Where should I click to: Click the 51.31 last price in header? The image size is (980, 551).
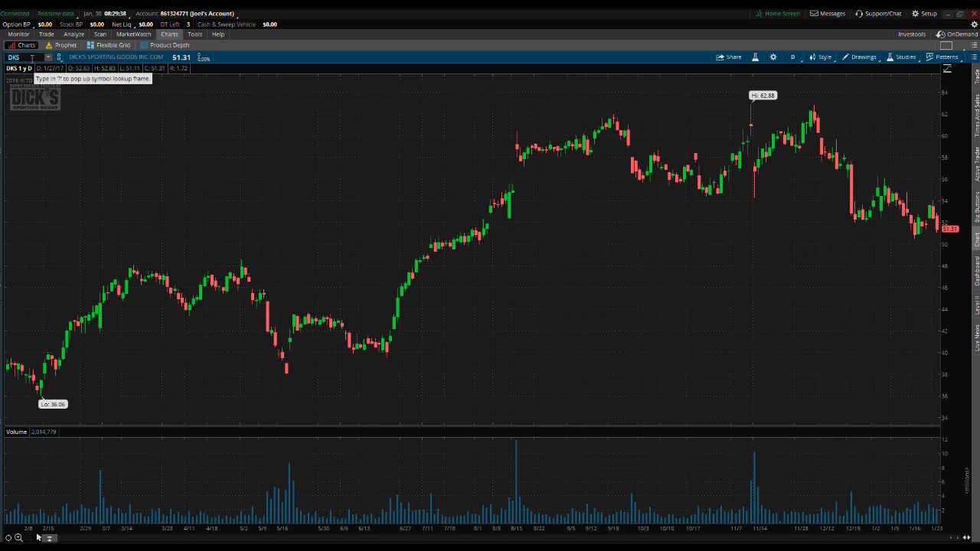tap(181, 57)
